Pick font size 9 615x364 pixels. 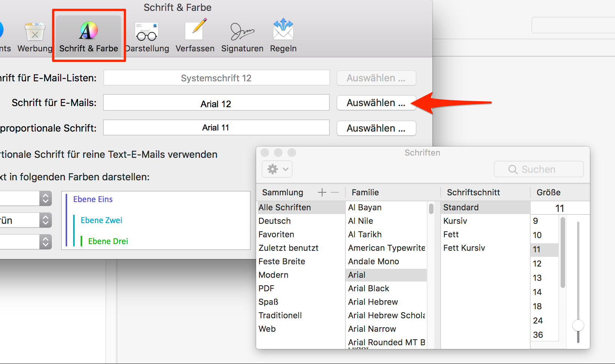[544, 221]
